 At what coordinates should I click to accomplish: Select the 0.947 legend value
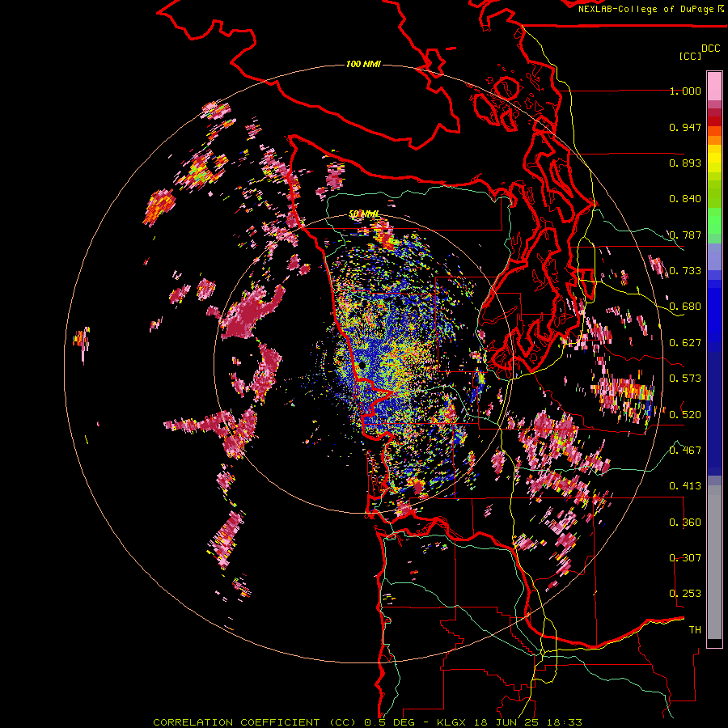(685, 127)
